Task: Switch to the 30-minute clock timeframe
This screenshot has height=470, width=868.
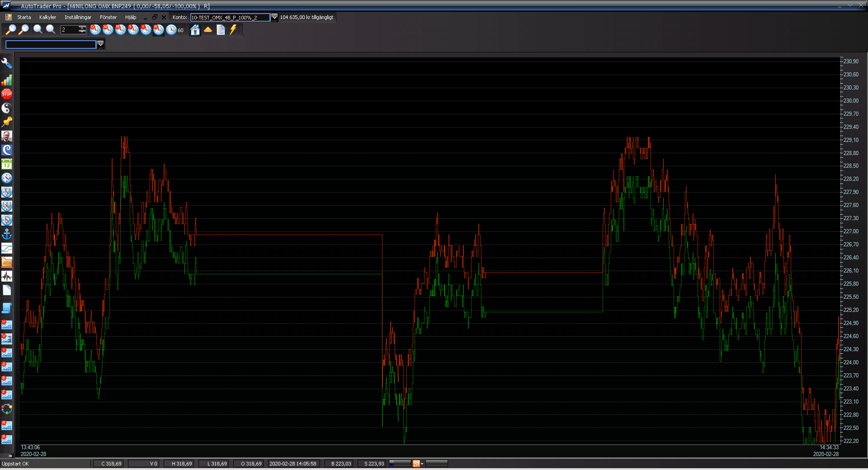Action: pos(108,30)
